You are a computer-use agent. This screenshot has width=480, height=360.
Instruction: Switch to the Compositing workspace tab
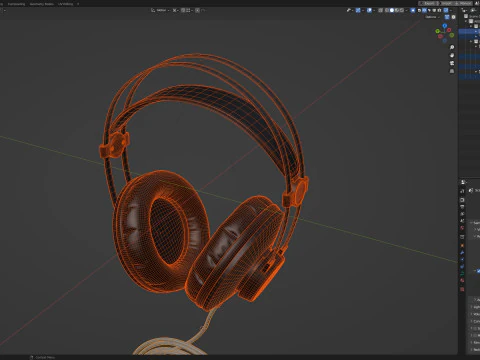click(16, 4)
